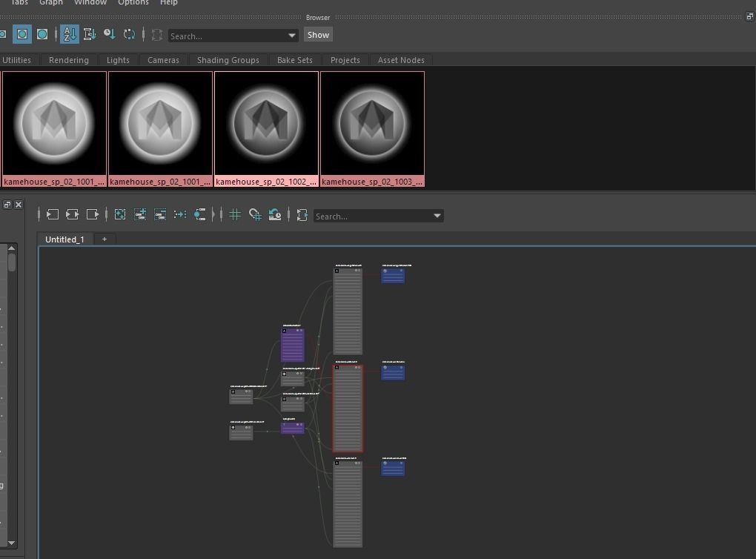Switch to the Rendering tab
Viewport: 756px width, 559px height.
click(69, 60)
